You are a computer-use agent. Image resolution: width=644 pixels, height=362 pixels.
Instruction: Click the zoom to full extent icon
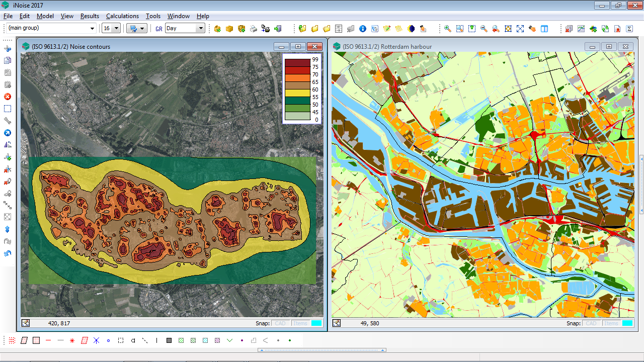click(x=520, y=29)
